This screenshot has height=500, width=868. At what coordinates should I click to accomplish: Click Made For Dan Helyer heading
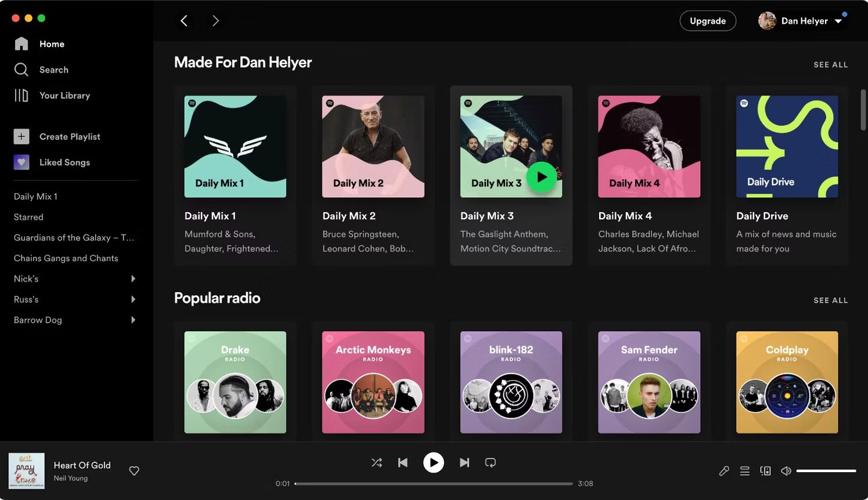point(243,63)
